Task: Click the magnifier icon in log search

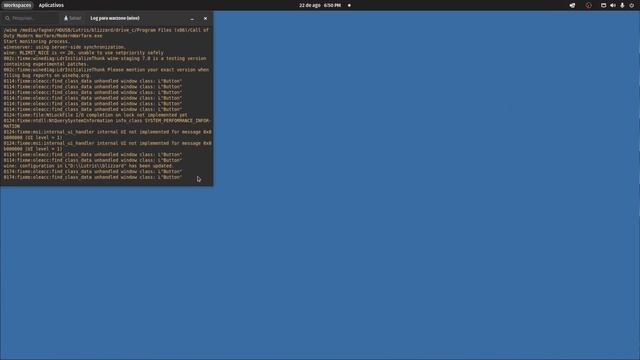Action: point(7,18)
